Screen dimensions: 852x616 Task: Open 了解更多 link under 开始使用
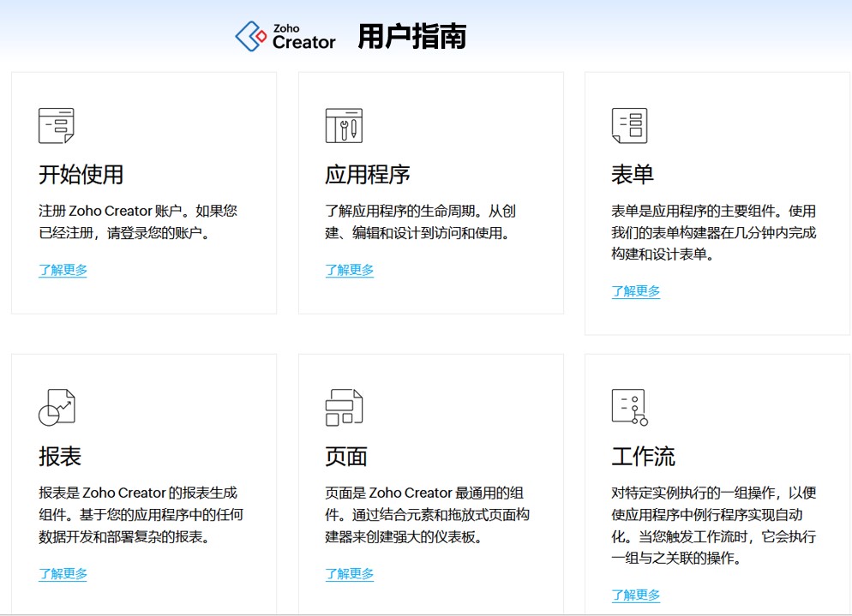[x=63, y=270]
